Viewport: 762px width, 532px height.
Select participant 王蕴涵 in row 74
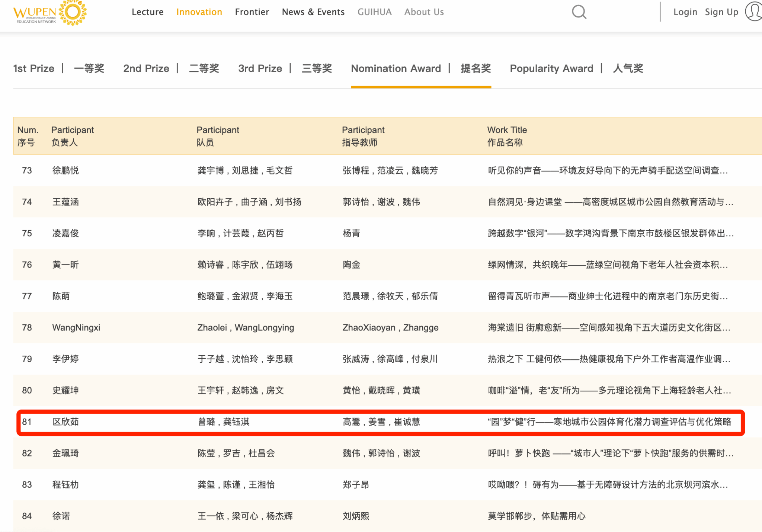65,202
